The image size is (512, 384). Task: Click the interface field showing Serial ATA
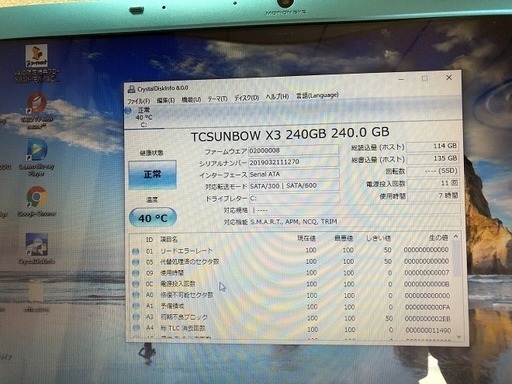[x=294, y=174]
